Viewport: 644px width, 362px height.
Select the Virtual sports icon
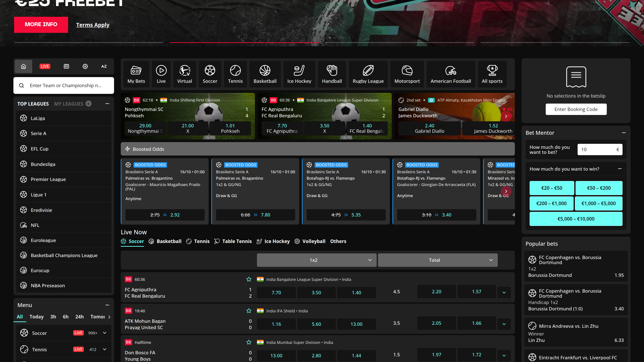(x=184, y=74)
